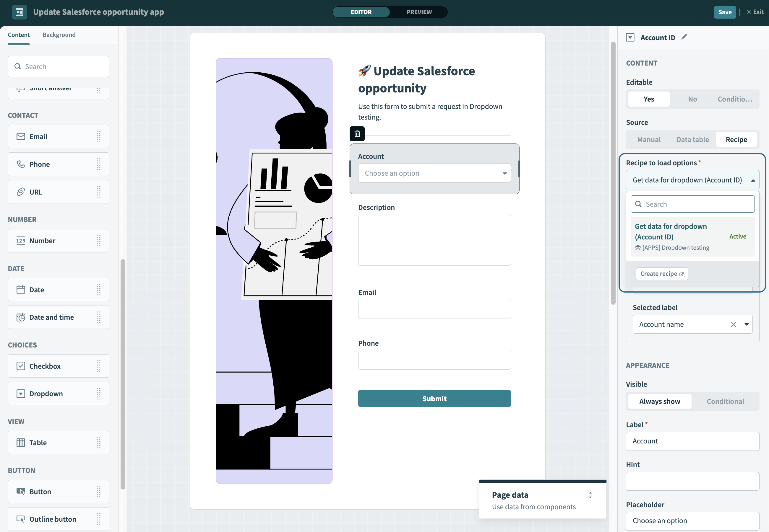
Task: Click the delete/trash icon on Account field
Action: [357, 133]
